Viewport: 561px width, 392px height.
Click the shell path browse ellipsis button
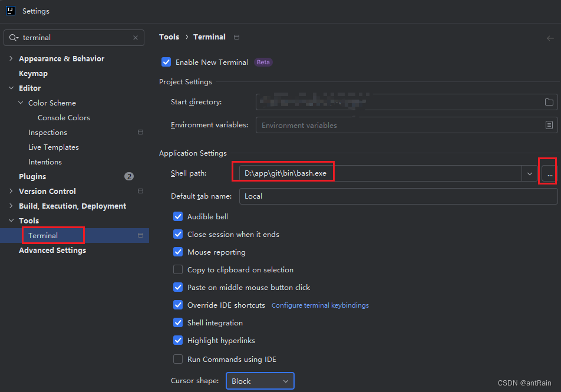click(550, 174)
